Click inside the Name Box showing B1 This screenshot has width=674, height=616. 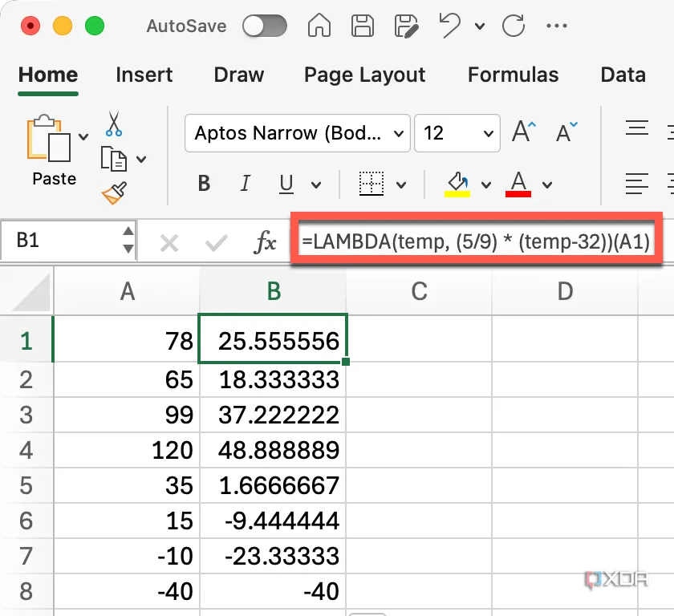(x=56, y=241)
